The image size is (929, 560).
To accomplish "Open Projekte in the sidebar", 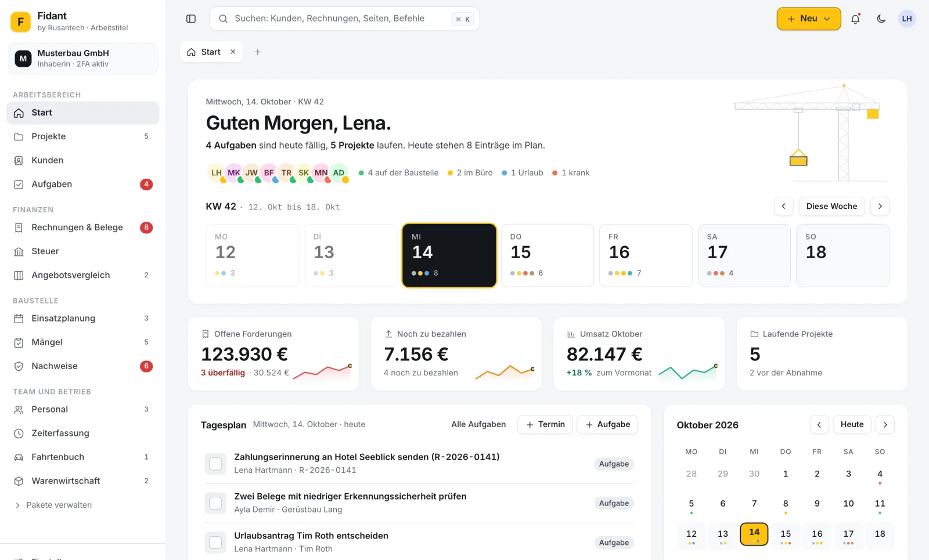I will [x=82, y=136].
